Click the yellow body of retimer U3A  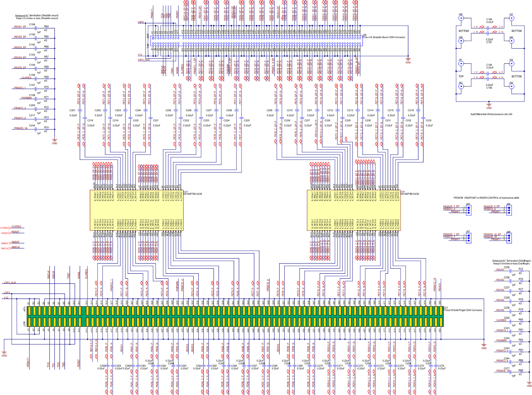[x=354, y=210]
